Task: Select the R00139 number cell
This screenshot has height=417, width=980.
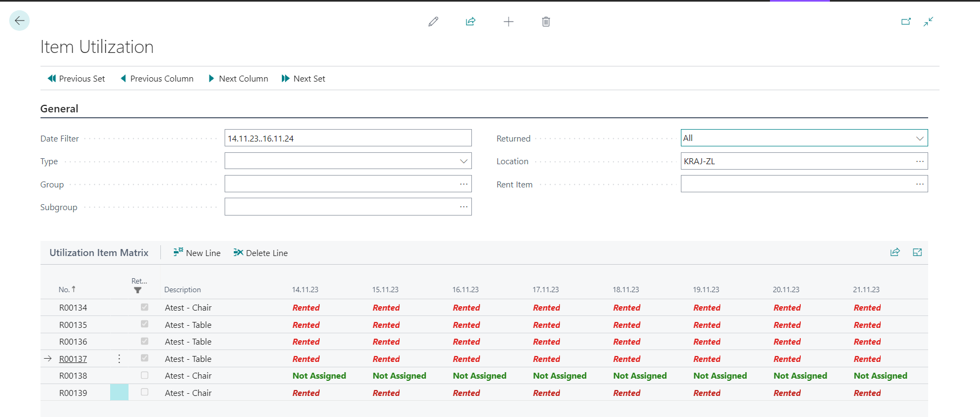Action: (73, 393)
